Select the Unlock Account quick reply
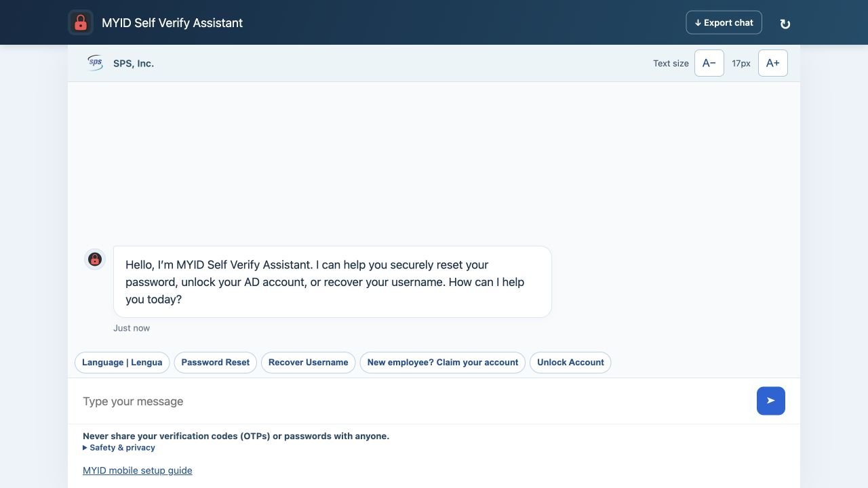This screenshot has width=868, height=488. [570, 363]
